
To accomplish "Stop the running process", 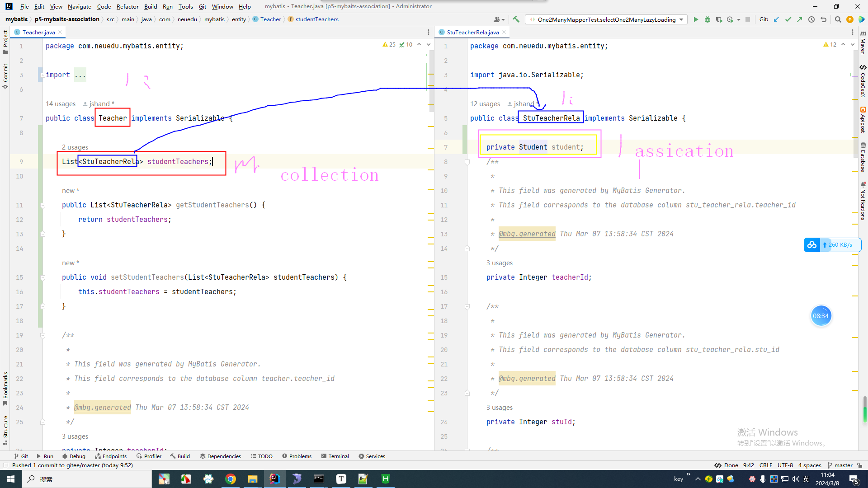I will tap(748, 19).
